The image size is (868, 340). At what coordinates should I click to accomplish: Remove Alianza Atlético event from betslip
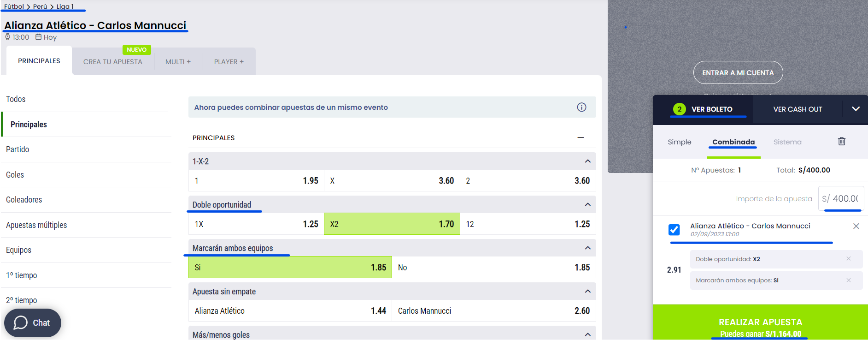856,226
